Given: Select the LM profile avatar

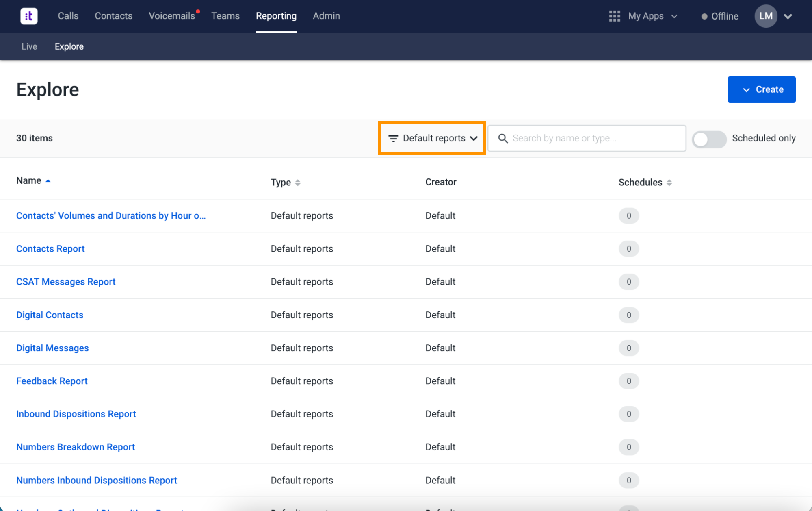Looking at the screenshot, I should pyautogui.click(x=766, y=16).
